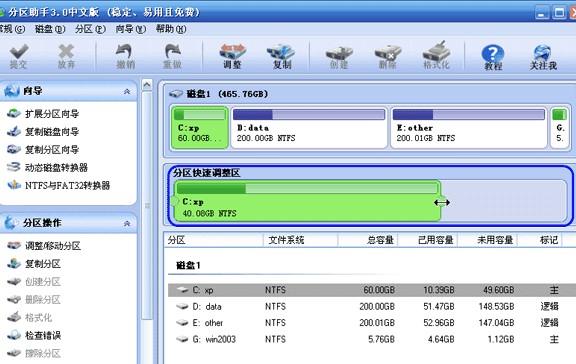
Task: Minimize the 分区助手 window
Action: (541, 12)
